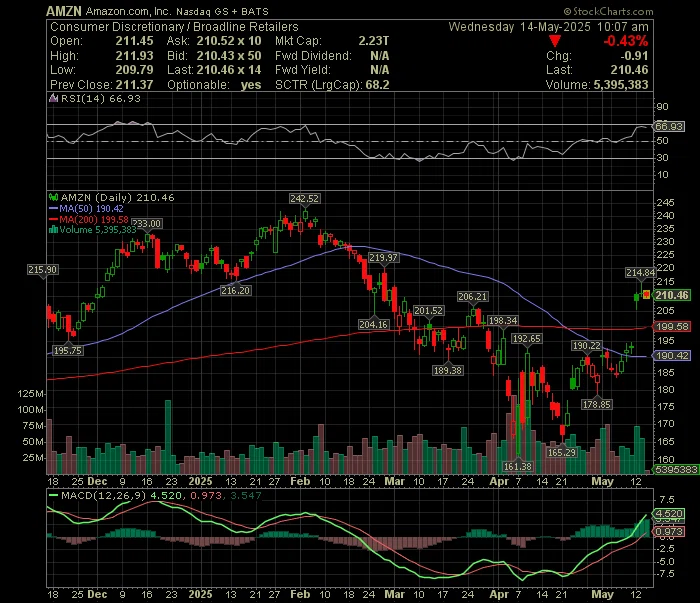Click the 216.20 price annotation
Image resolution: width=700 pixels, height=603 pixels.
[x=236, y=291]
